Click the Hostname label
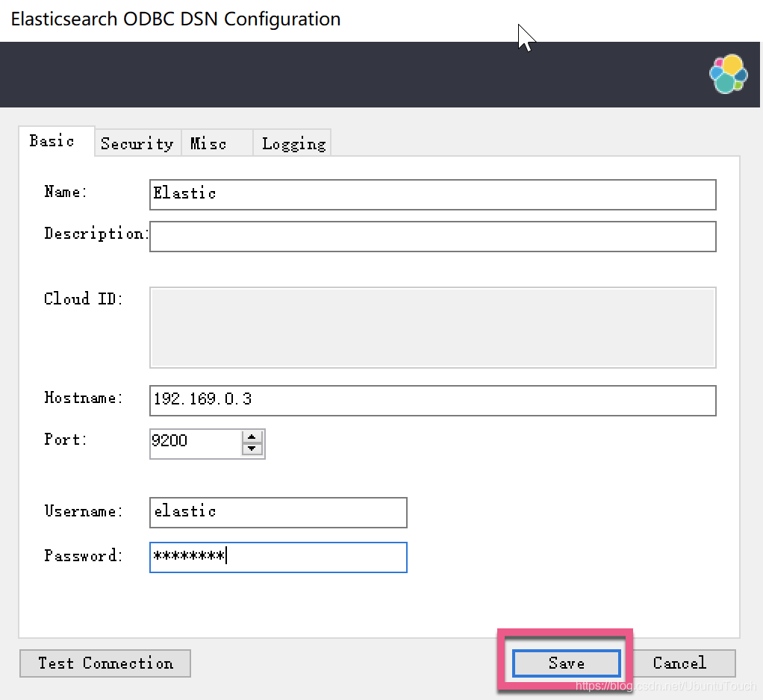Screen dimensions: 763x700 pos(83,398)
